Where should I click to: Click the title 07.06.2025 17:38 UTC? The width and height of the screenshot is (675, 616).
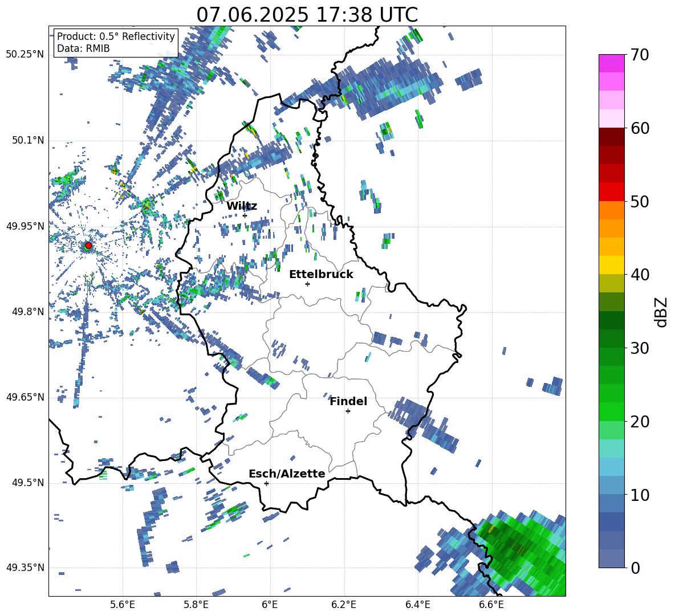[307, 15]
